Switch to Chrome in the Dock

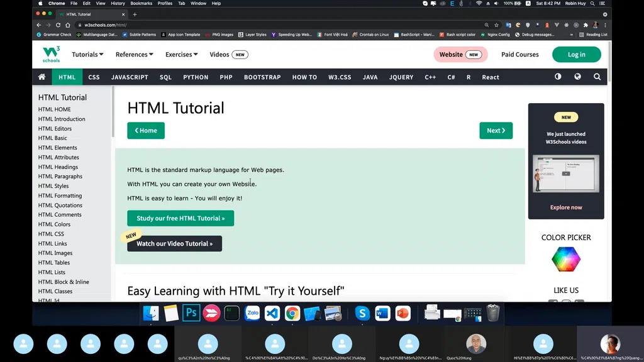[292, 313]
